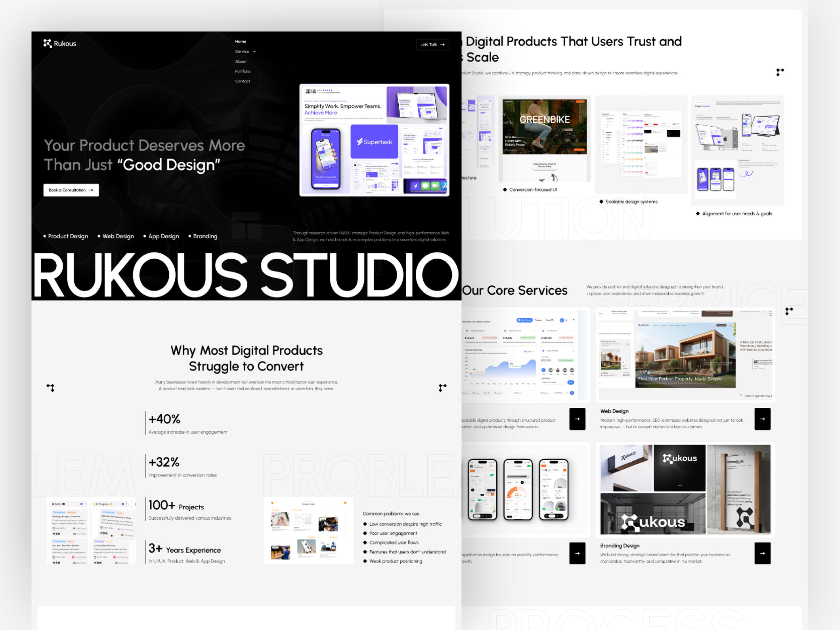Screen dimensions: 840x630
Task: Click the arrow button on the left app-design service card
Action: 577,553
